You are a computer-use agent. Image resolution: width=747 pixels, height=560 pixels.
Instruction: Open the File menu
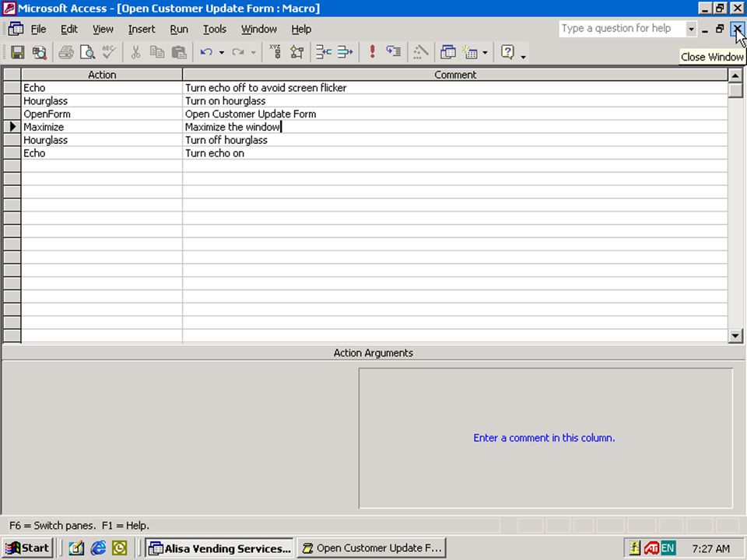click(39, 29)
